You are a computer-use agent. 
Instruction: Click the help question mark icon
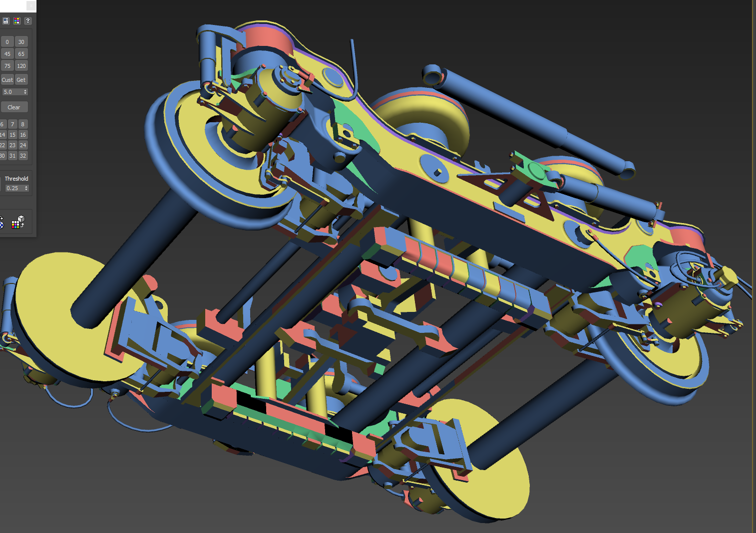click(28, 20)
